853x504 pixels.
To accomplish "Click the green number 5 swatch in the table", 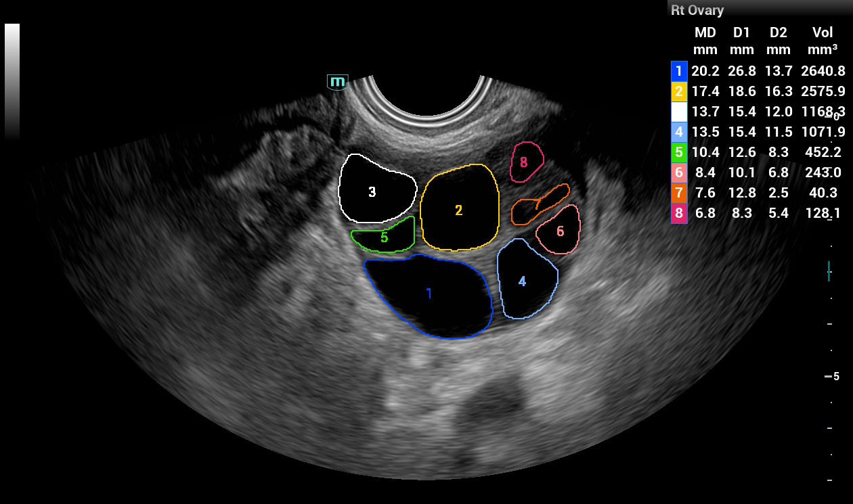I will tap(679, 152).
